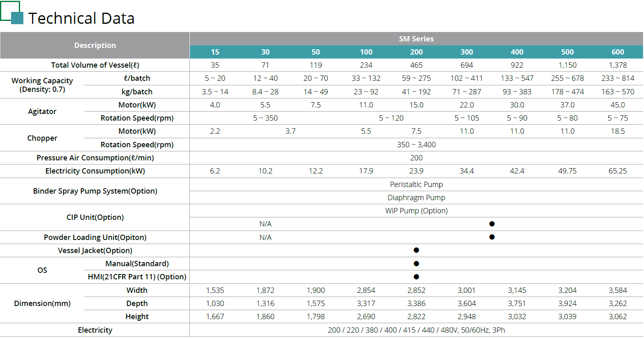This screenshot has height=338, width=644.
Task: Click the Pressure Air Consumption row label
Action: point(95,158)
